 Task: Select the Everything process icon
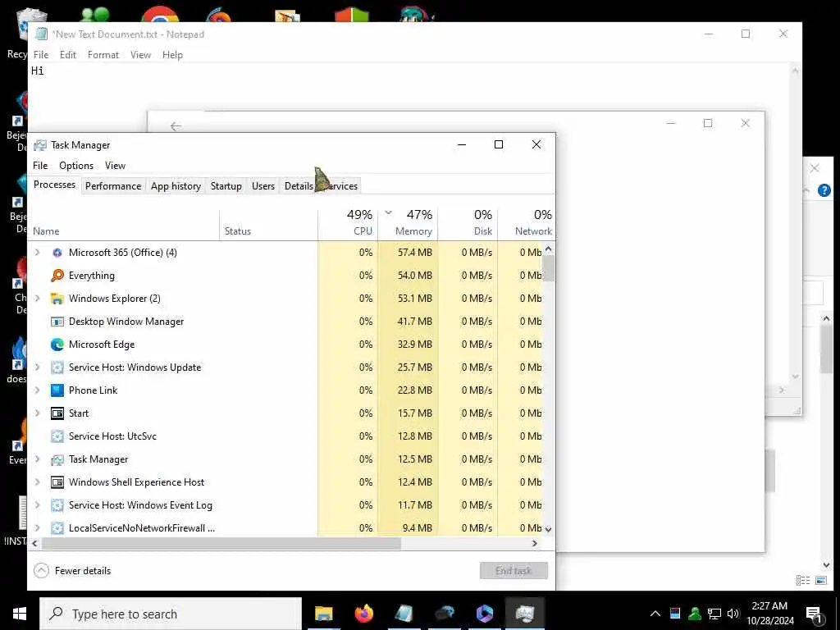(57, 276)
